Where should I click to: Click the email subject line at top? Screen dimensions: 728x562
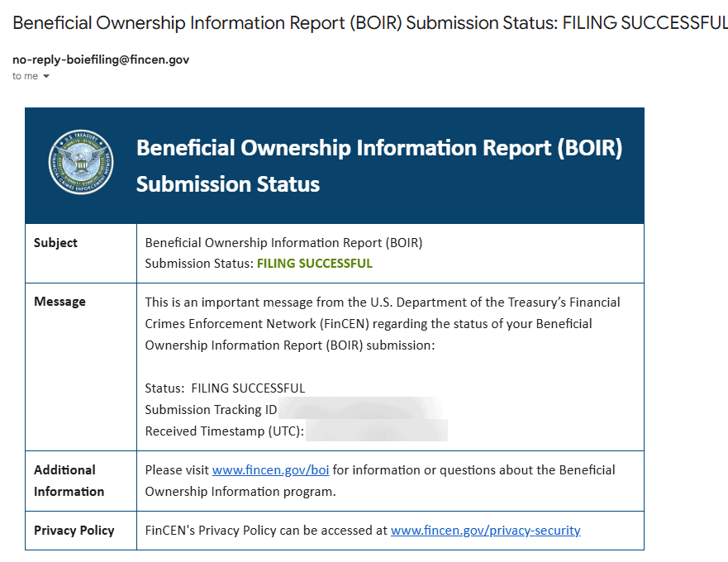364,22
